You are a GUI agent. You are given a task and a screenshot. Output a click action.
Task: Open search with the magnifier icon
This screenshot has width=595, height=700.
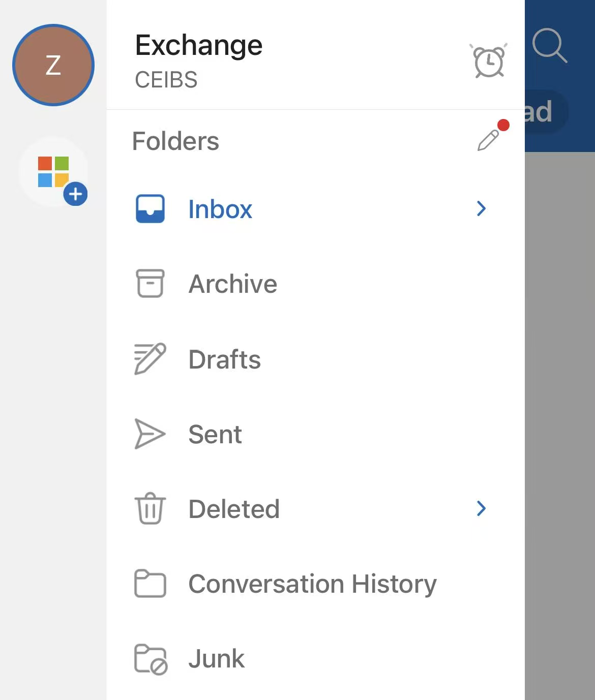point(549,46)
